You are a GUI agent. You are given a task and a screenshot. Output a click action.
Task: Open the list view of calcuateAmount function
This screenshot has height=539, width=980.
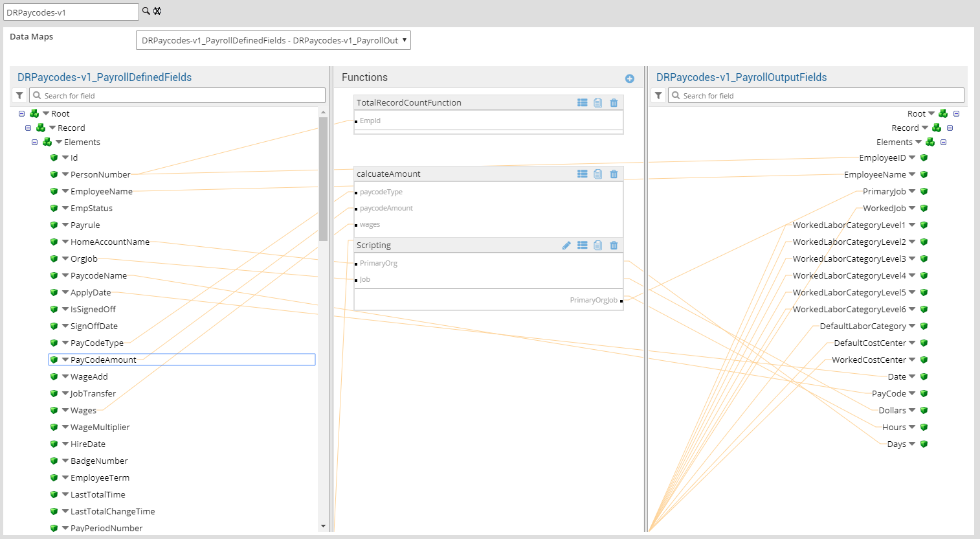pyautogui.click(x=582, y=174)
